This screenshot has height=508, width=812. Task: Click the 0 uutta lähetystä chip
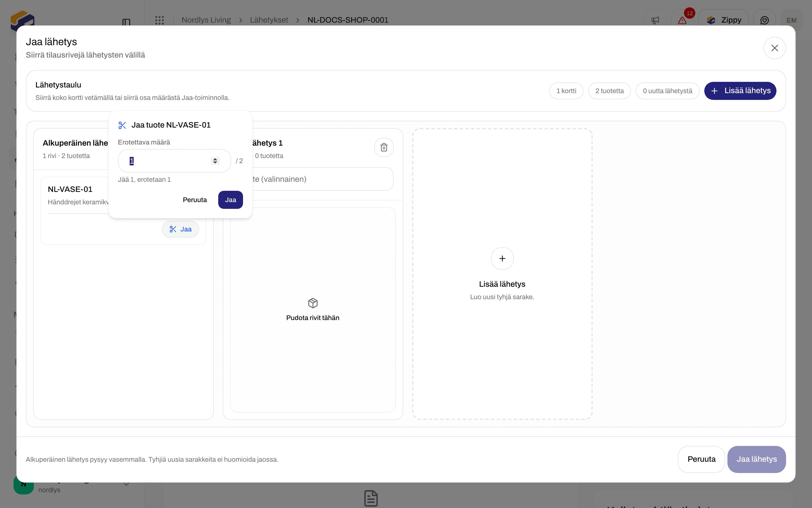(667, 91)
